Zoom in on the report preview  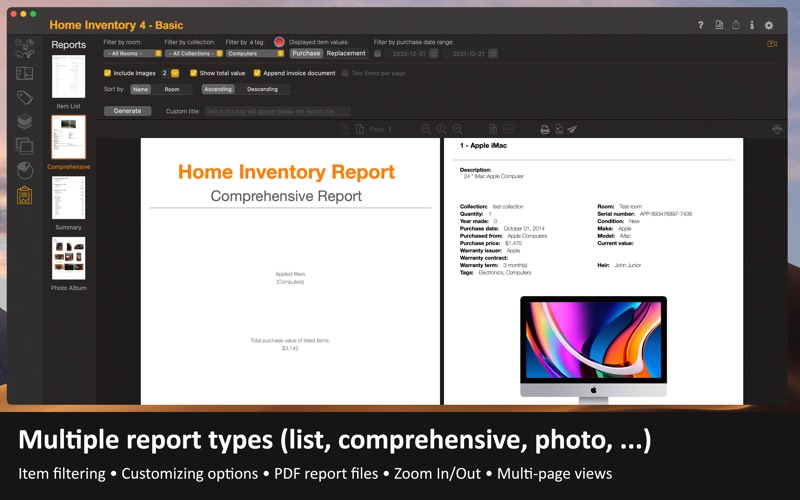(426, 129)
